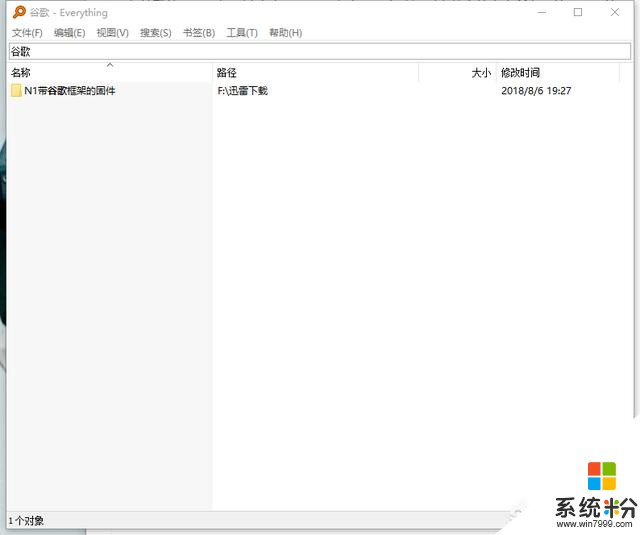The width and height of the screenshot is (640, 535).
Task: Click the 1 个对象 status bar text
Action: click(x=26, y=521)
